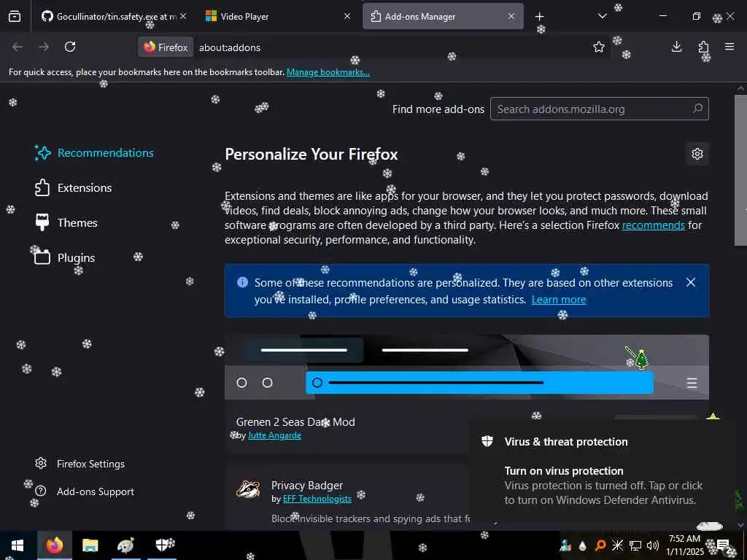Screen dimensions: 747x560
Task: Focus the Search addons.mozilla.org field
Action: tap(600, 109)
